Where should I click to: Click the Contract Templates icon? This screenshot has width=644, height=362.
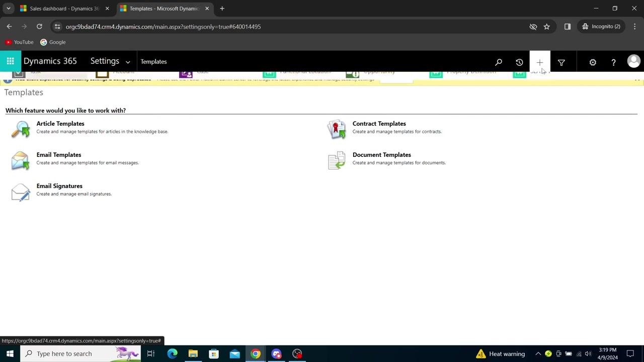[x=337, y=129]
